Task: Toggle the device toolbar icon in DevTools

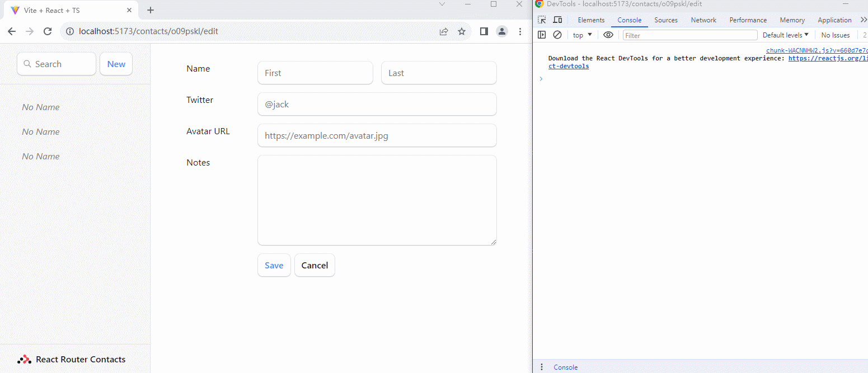Action: tap(557, 20)
